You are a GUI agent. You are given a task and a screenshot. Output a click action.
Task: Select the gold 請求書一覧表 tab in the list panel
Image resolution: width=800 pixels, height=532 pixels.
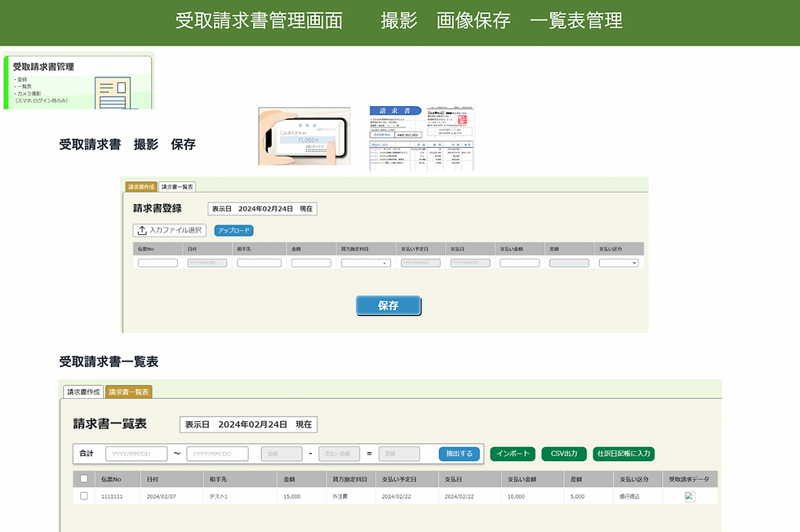coord(129,392)
